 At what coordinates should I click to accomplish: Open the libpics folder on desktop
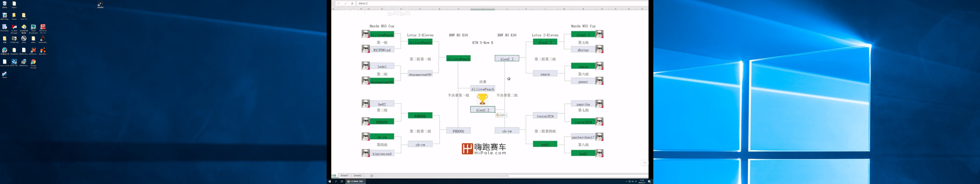coord(14,5)
